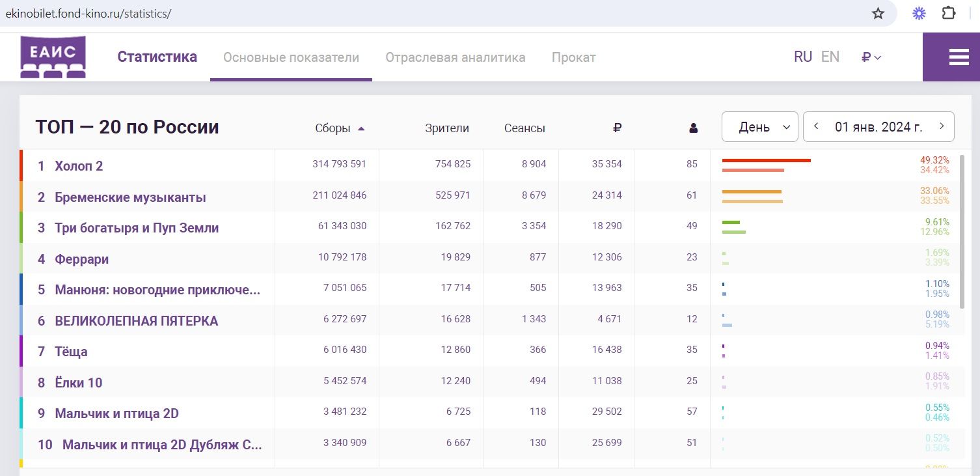The image size is (980, 476).
Task: Sort by the person icon column
Action: [x=693, y=128]
